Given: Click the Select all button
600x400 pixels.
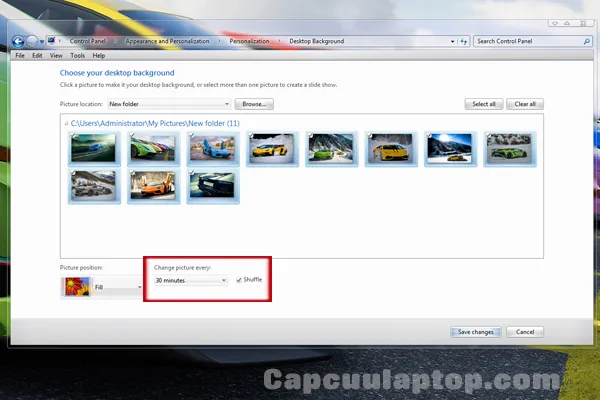Looking at the screenshot, I should (x=484, y=104).
